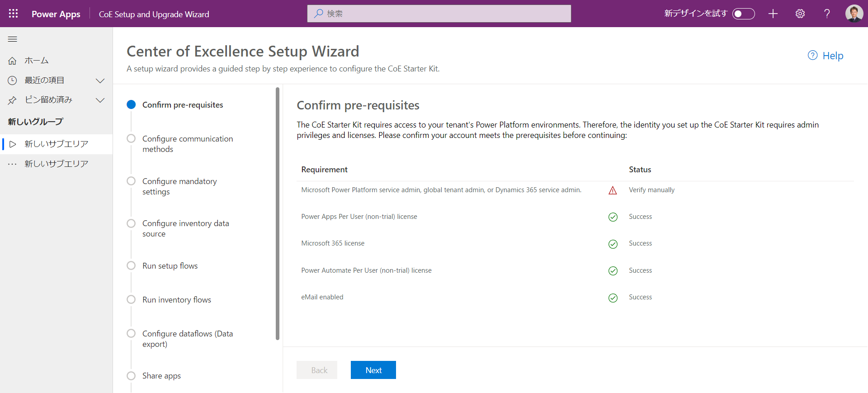This screenshot has height=393, width=868.
Task: Click Success status for Microsoft 365 license
Action: [x=641, y=243]
